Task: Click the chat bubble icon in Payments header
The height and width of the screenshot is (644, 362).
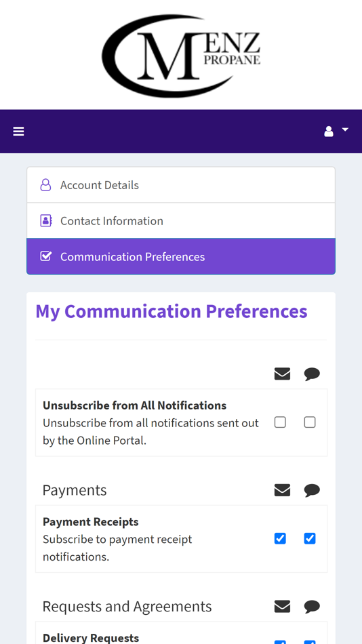Action: point(312,490)
